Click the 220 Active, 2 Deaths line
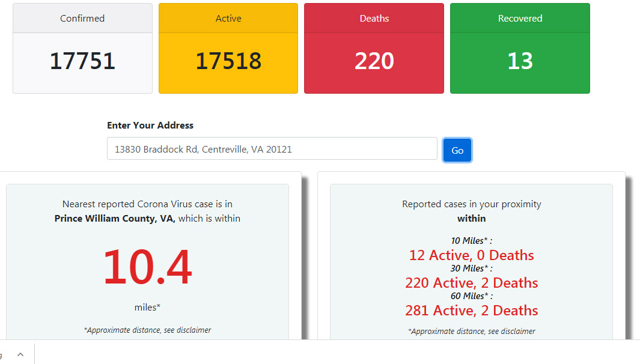This screenshot has width=640, height=364. click(471, 283)
